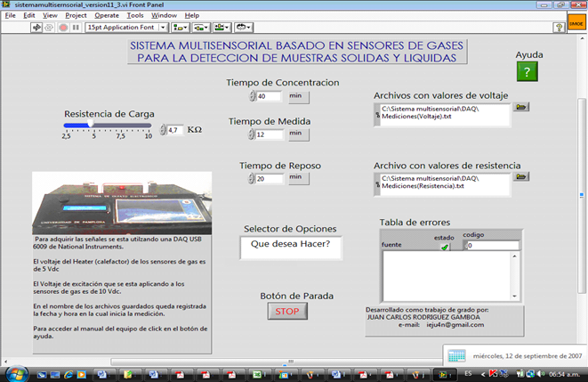
Task: Open the 'Que desea Hacer?' options selector
Action: tap(291, 245)
